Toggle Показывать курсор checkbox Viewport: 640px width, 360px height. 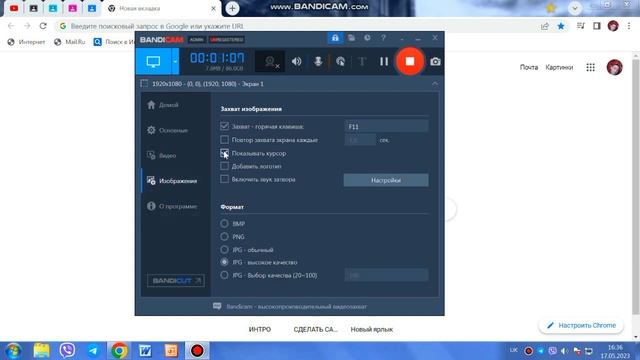pyautogui.click(x=224, y=153)
